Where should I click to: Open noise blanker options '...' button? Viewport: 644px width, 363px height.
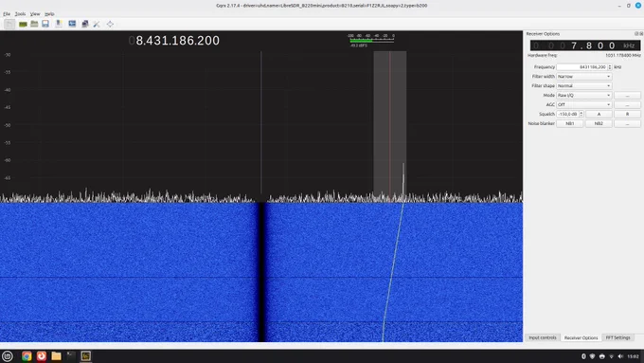coord(627,123)
